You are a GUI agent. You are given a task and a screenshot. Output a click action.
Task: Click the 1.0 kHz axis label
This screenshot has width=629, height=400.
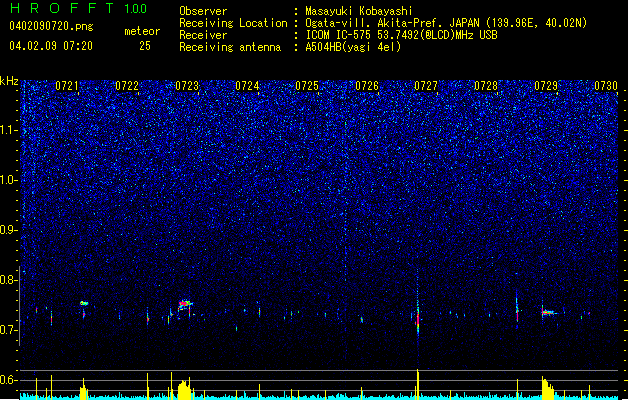coord(8,180)
